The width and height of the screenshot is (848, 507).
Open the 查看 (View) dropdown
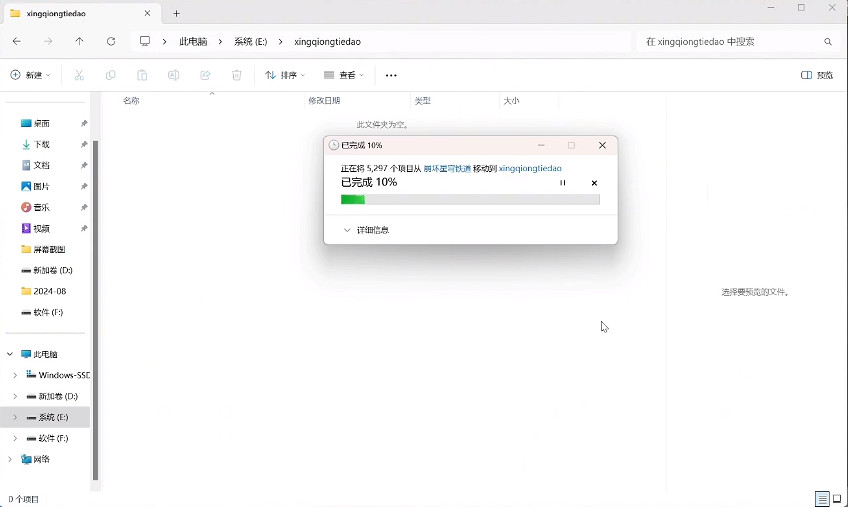coord(343,75)
